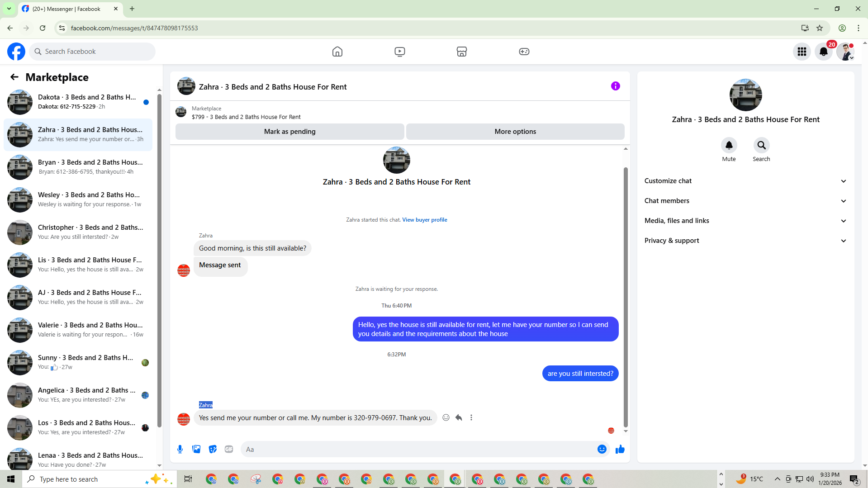Open Christopher's conversation

point(78,232)
